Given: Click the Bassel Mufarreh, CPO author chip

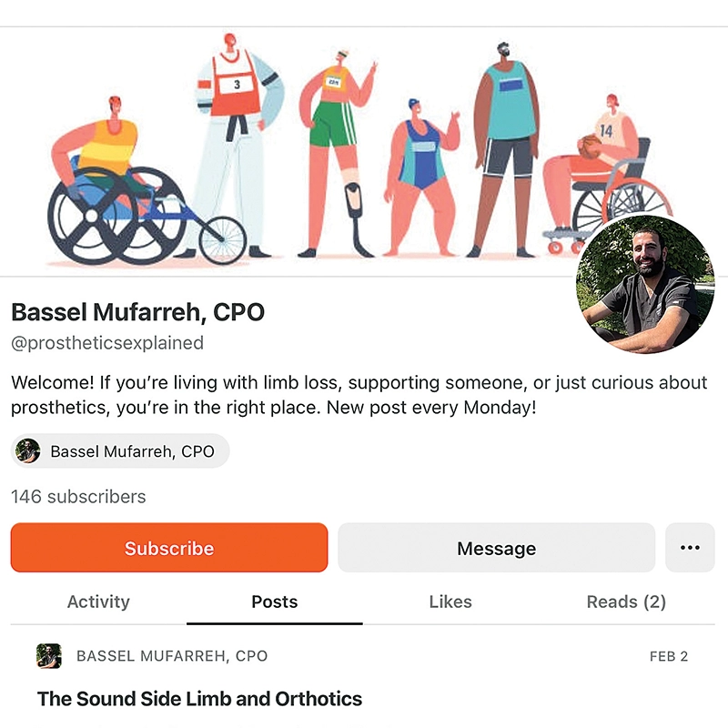Looking at the screenshot, I should coord(120,450).
